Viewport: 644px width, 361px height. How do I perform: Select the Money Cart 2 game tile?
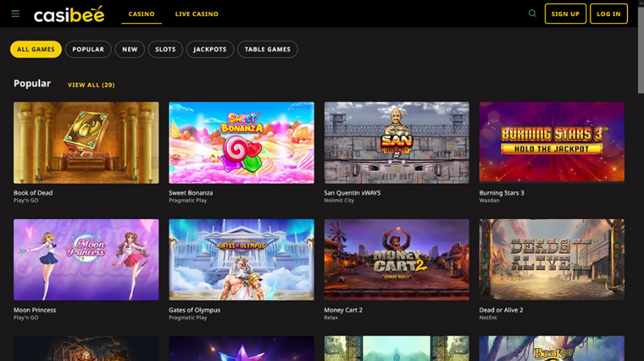pos(396,259)
